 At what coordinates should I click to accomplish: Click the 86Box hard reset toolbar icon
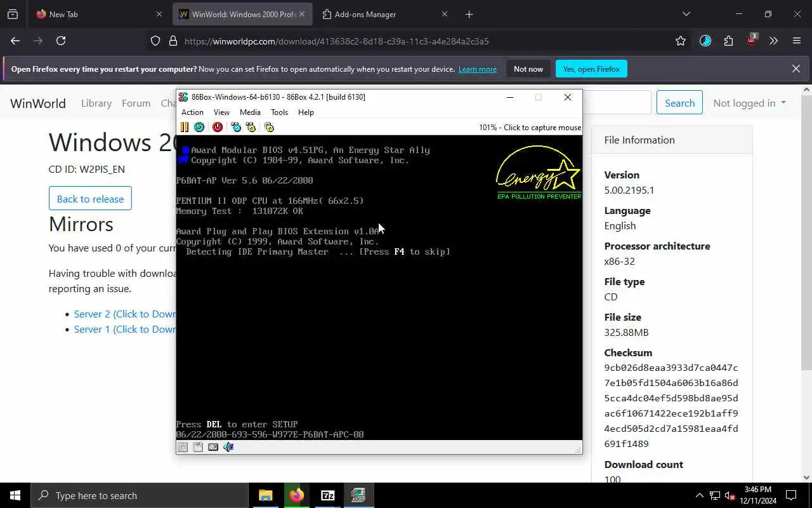[x=199, y=127]
